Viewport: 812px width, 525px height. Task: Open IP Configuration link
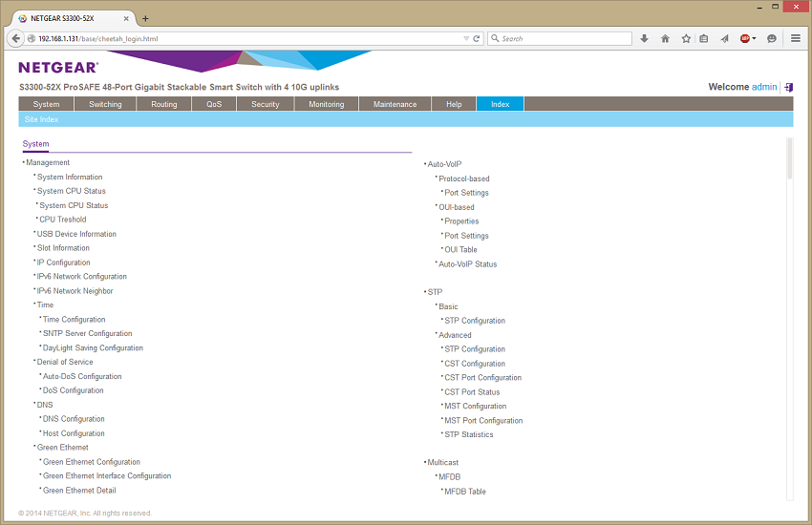click(x=63, y=262)
